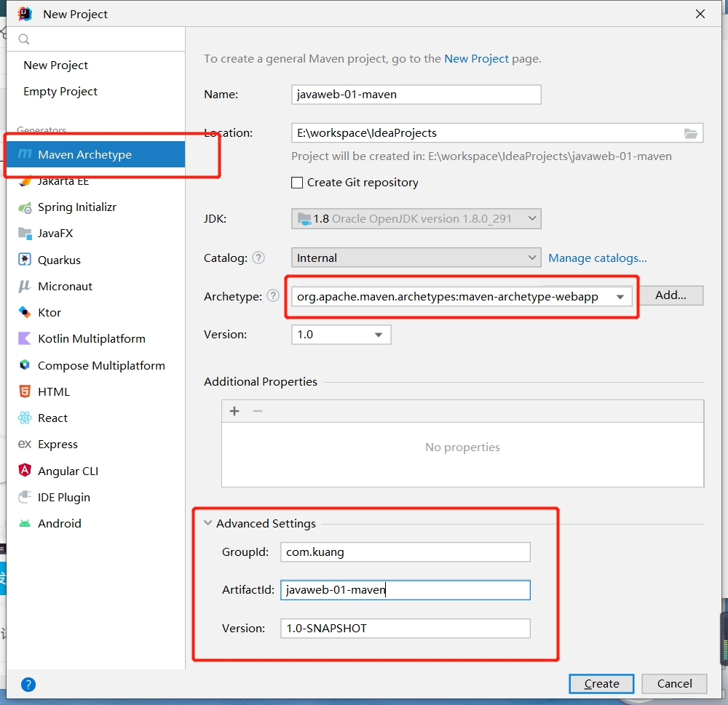Click the browse folder icon in Location
This screenshot has height=705, width=728.
[x=691, y=133]
